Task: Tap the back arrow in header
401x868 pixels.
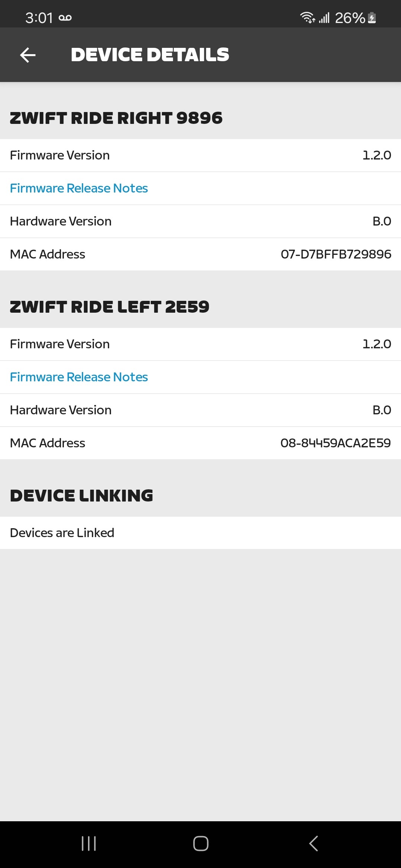Action: pos(28,55)
